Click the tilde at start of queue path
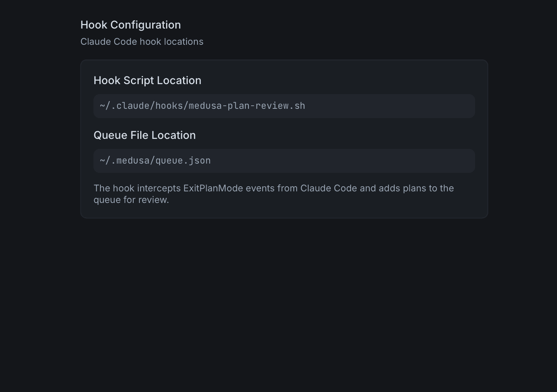The height and width of the screenshot is (392, 557). (x=102, y=161)
